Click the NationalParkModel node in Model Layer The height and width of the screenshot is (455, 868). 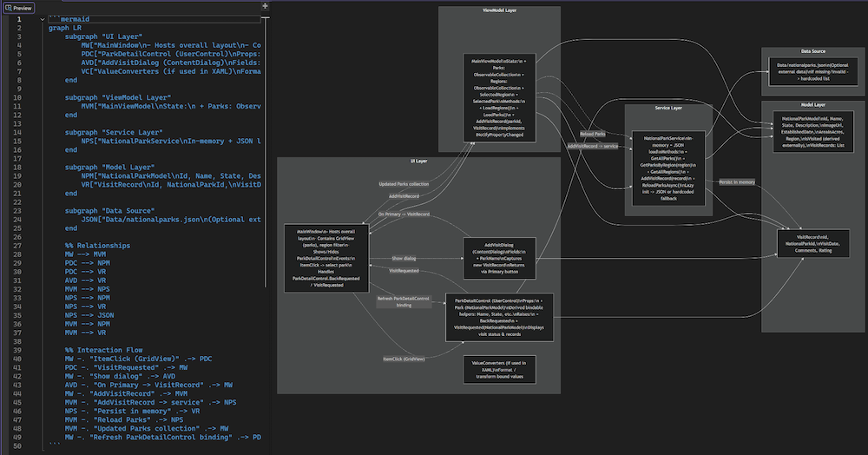pyautogui.click(x=813, y=132)
